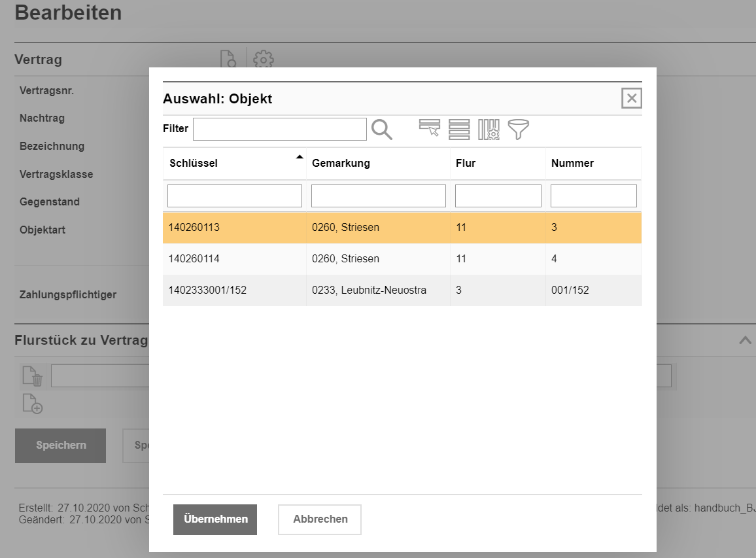Click the stacked rows list icon
The height and width of the screenshot is (558, 756).
pyautogui.click(x=459, y=130)
